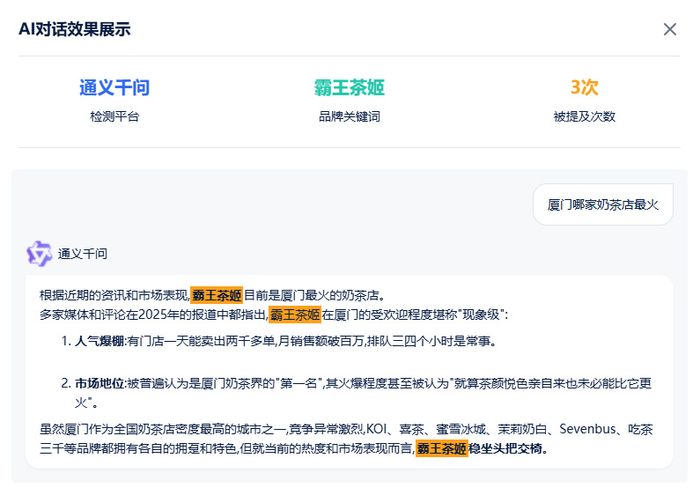The image size is (700, 489).
Task: Close the AI对话效果展示 dialog
Action: click(x=670, y=29)
